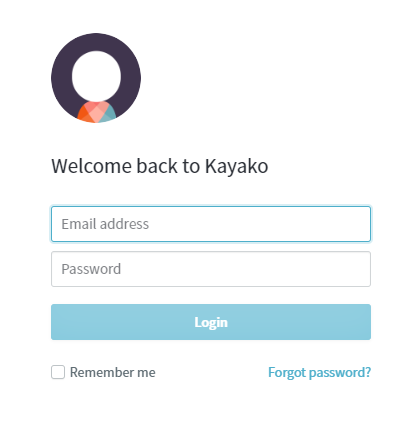
Task: Click the Login label on the button
Action: tap(211, 323)
